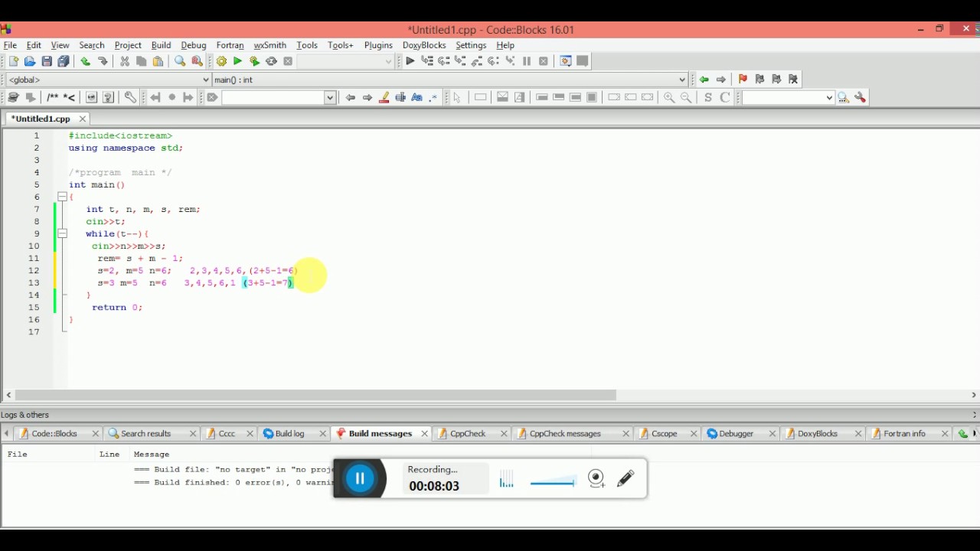Click the Rebuild icon

[271, 61]
